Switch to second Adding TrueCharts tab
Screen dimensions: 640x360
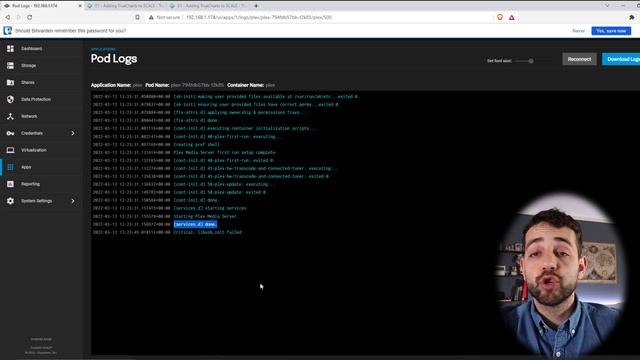[126, 6]
